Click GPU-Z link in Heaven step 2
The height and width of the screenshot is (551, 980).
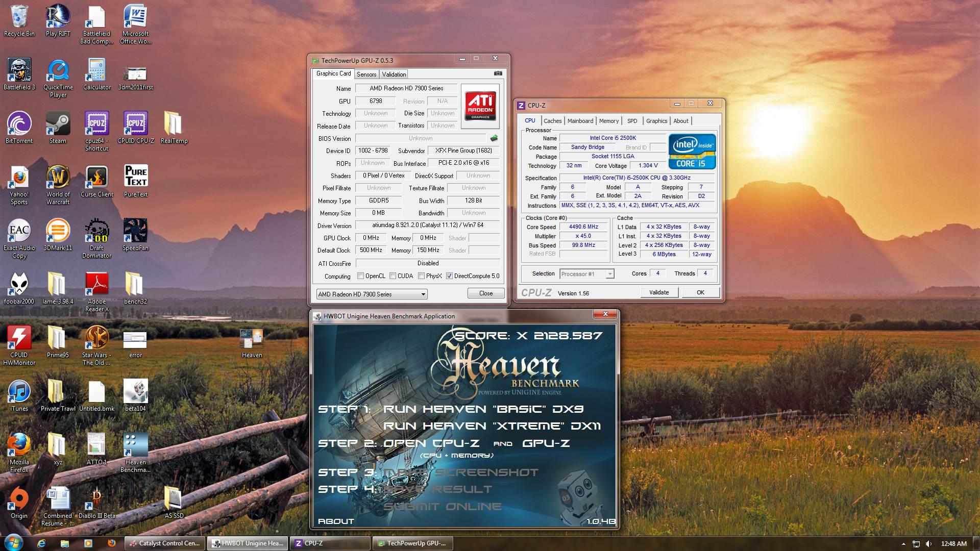click(x=546, y=443)
